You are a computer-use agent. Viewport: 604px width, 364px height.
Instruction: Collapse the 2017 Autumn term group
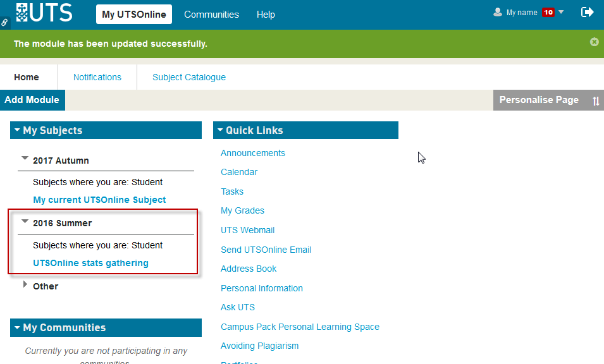tap(25, 159)
